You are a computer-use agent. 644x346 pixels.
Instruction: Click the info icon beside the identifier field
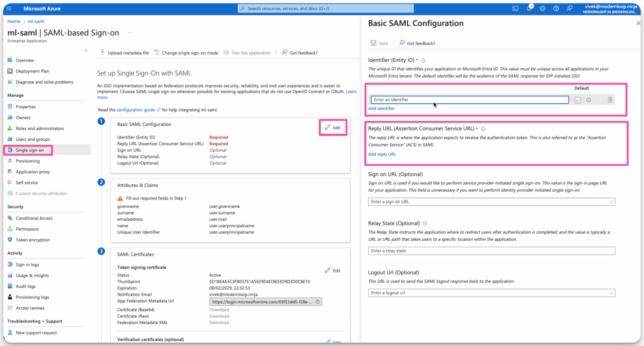pos(588,100)
